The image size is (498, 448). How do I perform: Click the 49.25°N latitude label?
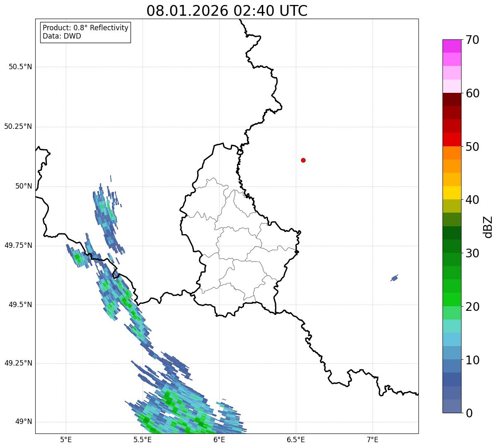pyautogui.click(x=18, y=363)
